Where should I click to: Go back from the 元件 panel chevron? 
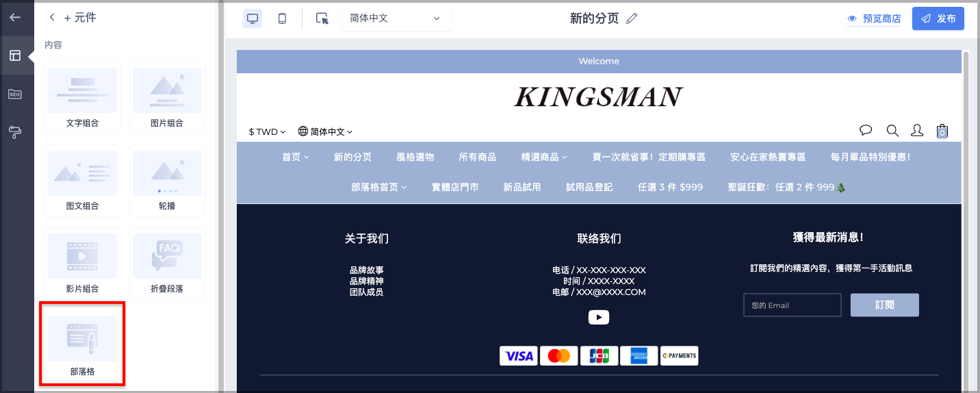[52, 18]
